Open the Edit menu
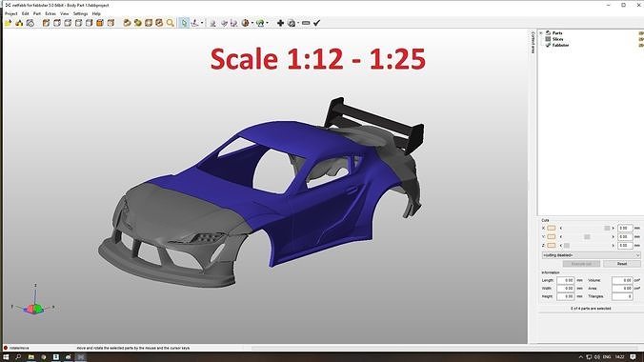This screenshot has height=362, width=644. pyautogui.click(x=26, y=13)
